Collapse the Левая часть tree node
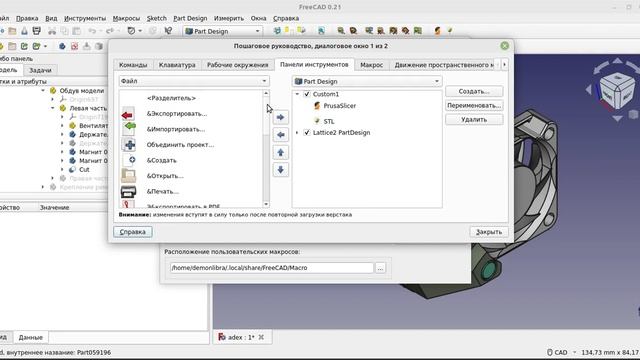 (53, 108)
